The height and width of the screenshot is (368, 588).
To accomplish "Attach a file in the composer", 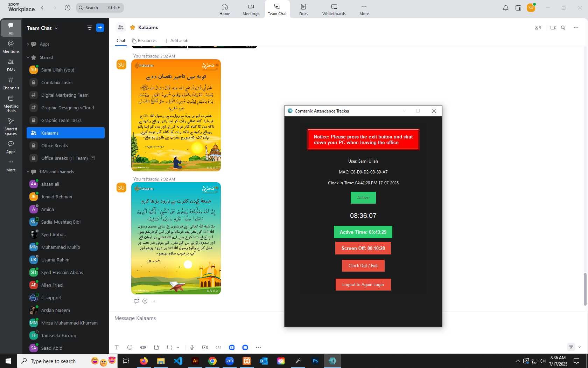I will point(156,347).
